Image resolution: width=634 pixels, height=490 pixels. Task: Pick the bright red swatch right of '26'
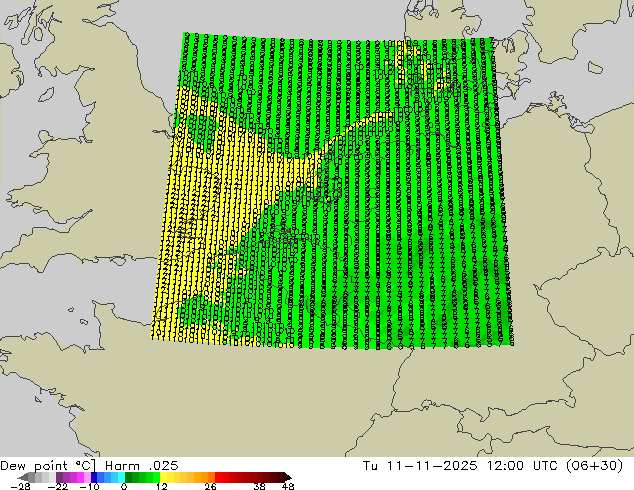pyautogui.click(x=218, y=477)
